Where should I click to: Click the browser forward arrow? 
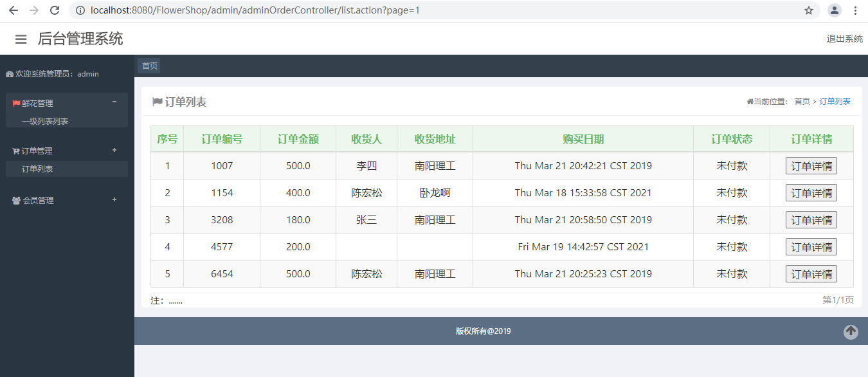point(34,10)
